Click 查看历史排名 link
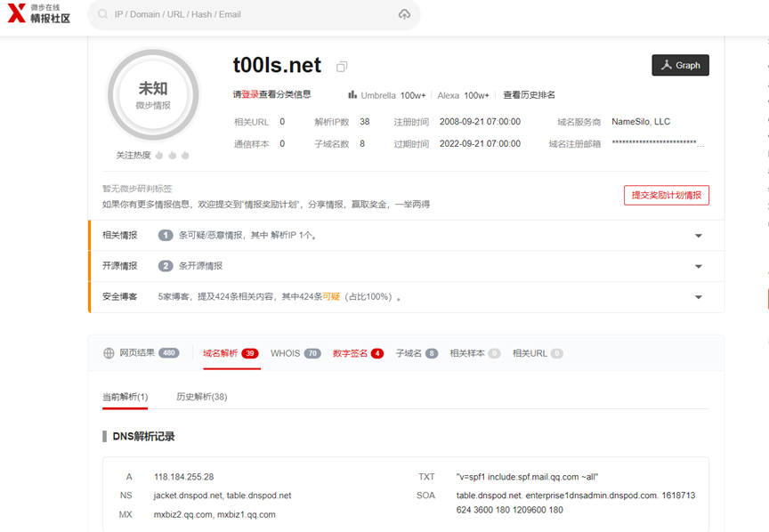Screen dimensions: 769x532 [529, 95]
